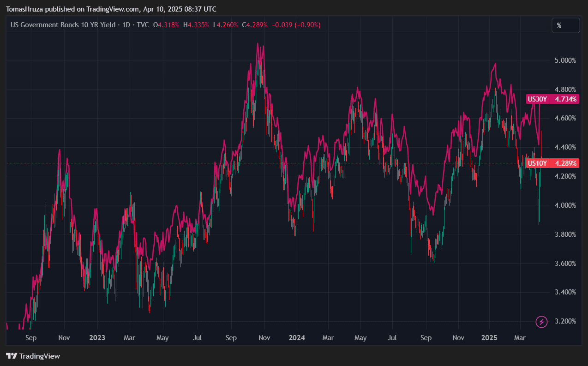Click the pink lightning bolt icon
The width and height of the screenshot is (588, 366).
(x=541, y=321)
